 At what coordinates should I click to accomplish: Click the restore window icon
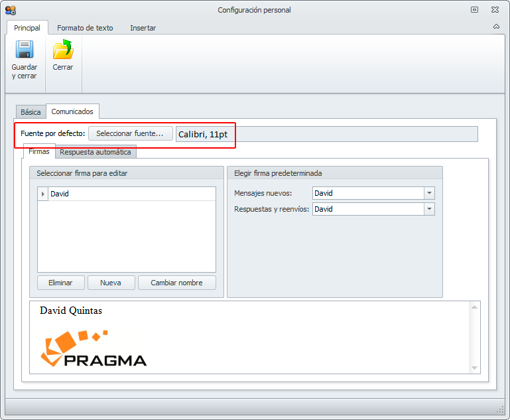(475, 10)
